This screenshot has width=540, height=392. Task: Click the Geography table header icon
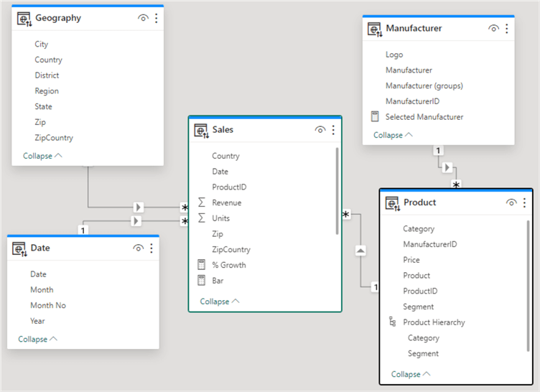pos(23,18)
